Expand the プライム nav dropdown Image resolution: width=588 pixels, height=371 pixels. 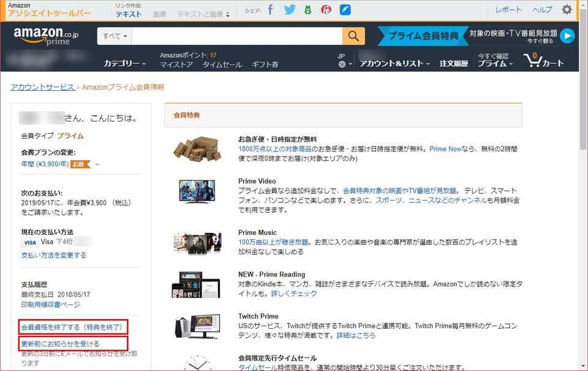(495, 63)
